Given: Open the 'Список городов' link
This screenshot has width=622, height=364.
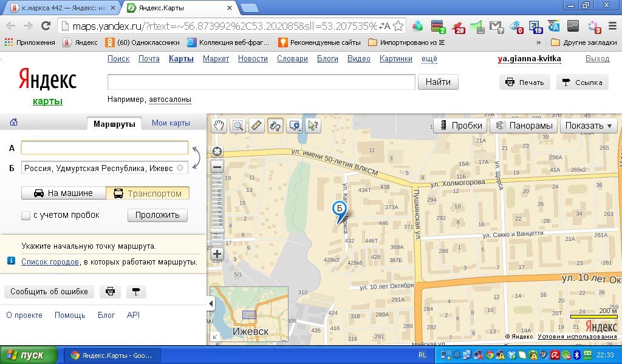Looking at the screenshot, I should pyautogui.click(x=50, y=262).
